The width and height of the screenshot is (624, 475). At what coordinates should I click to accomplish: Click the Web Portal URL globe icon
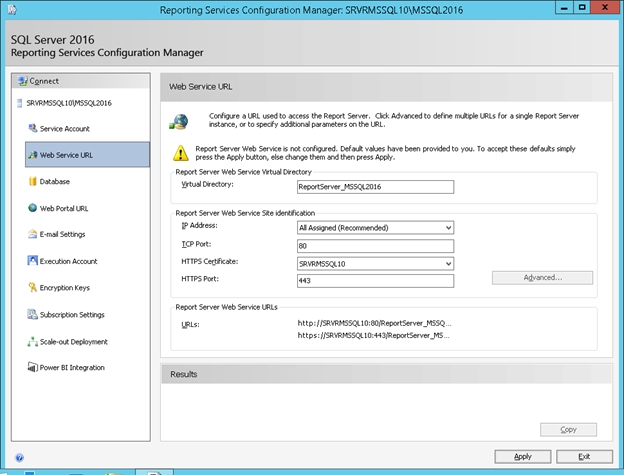[x=32, y=208]
